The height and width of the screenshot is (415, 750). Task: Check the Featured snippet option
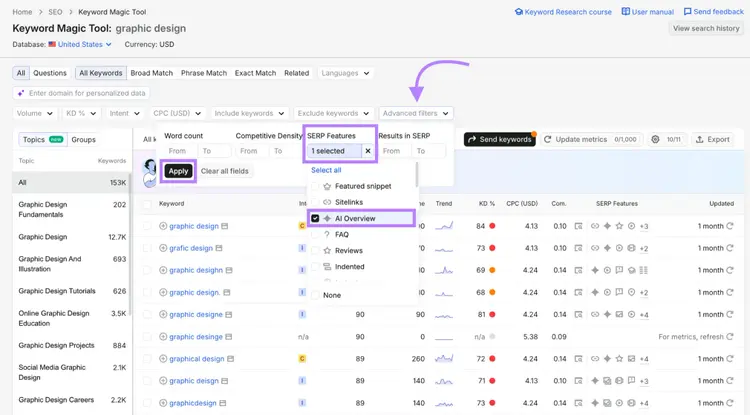315,186
